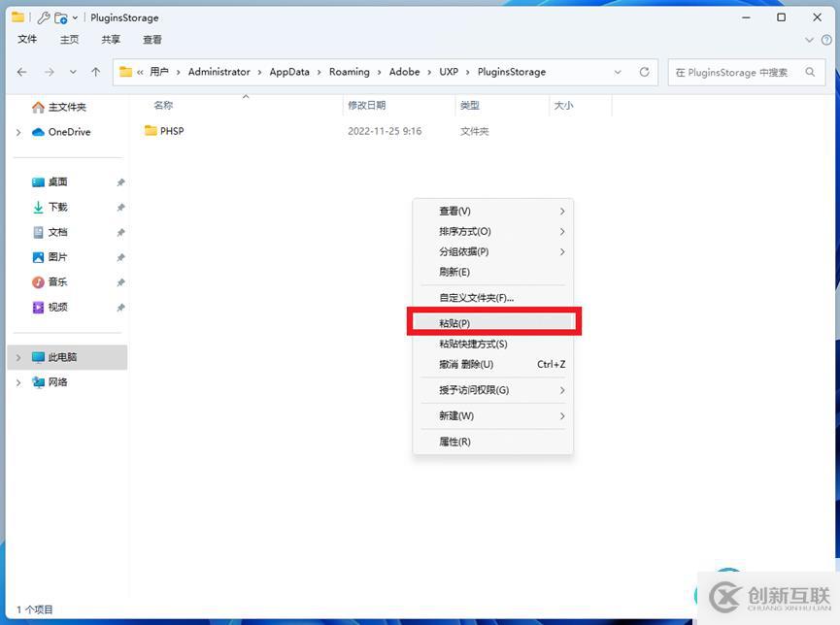Screen dimensions: 840x625
Task: Click the Properties wrench icon in title bar
Action: click(44, 17)
